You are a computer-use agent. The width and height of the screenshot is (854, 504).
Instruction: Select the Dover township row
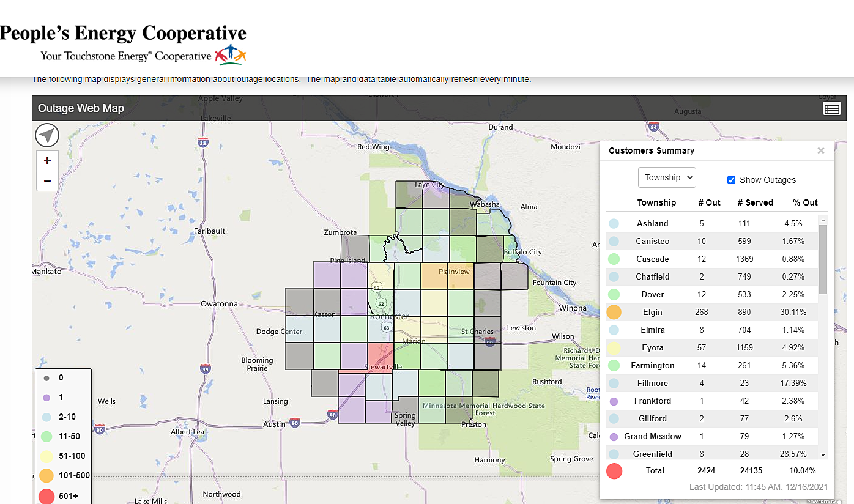[x=712, y=295]
